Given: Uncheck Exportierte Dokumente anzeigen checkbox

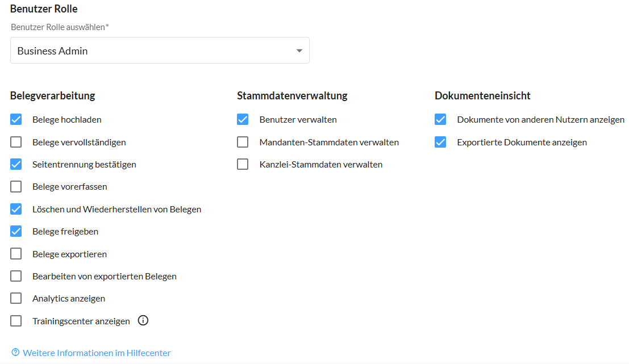Looking at the screenshot, I should [x=440, y=142].
